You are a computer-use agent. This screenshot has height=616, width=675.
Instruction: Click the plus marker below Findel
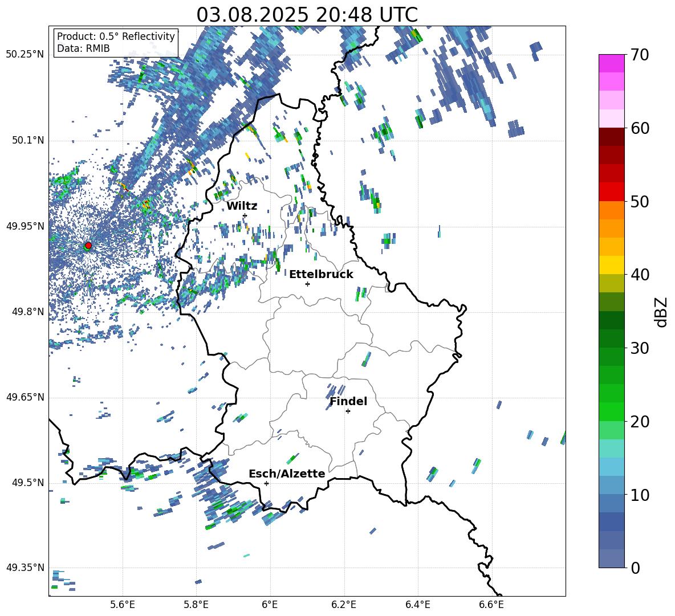(x=348, y=411)
